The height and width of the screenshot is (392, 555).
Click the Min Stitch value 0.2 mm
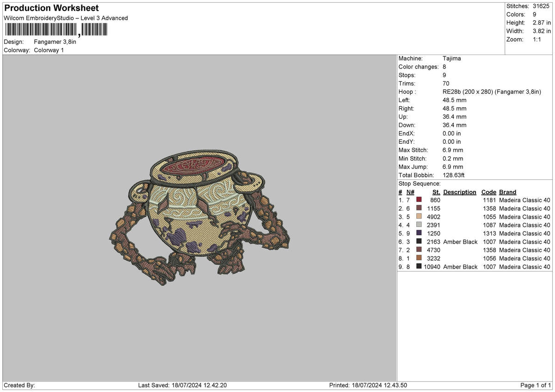click(453, 158)
